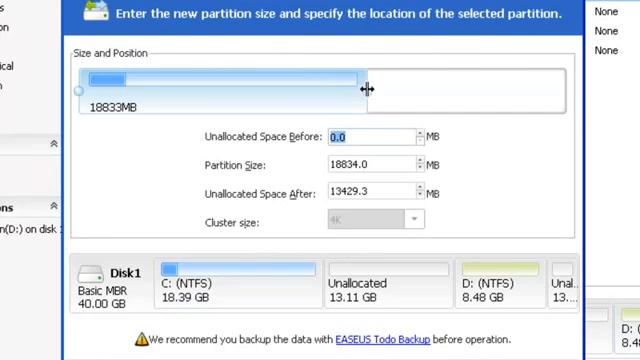Click the left resize handle of partition bar

[x=79, y=91]
